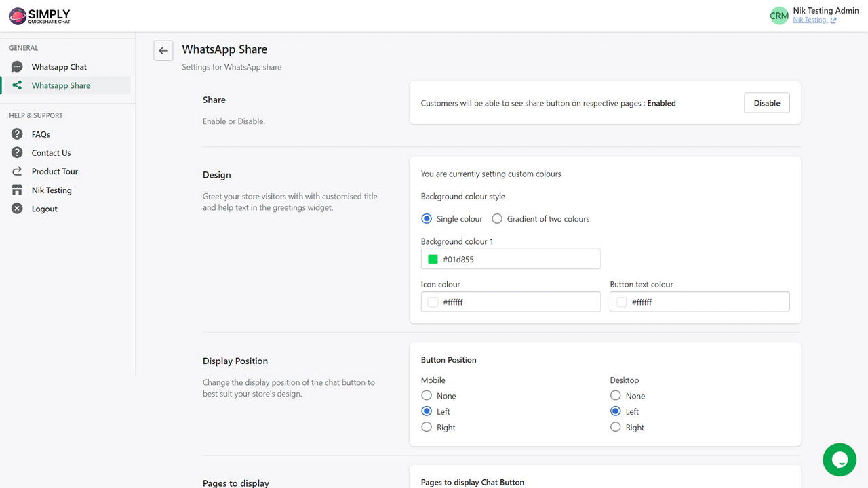Click the Whatsapp Share sidebar icon
Image resolution: width=868 pixels, height=488 pixels.
point(16,85)
